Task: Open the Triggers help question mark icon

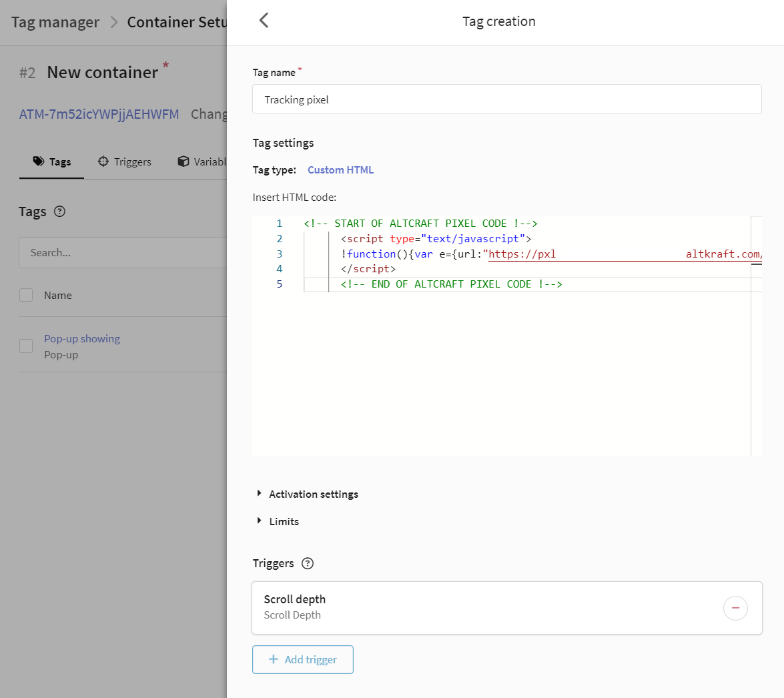Action: click(308, 563)
